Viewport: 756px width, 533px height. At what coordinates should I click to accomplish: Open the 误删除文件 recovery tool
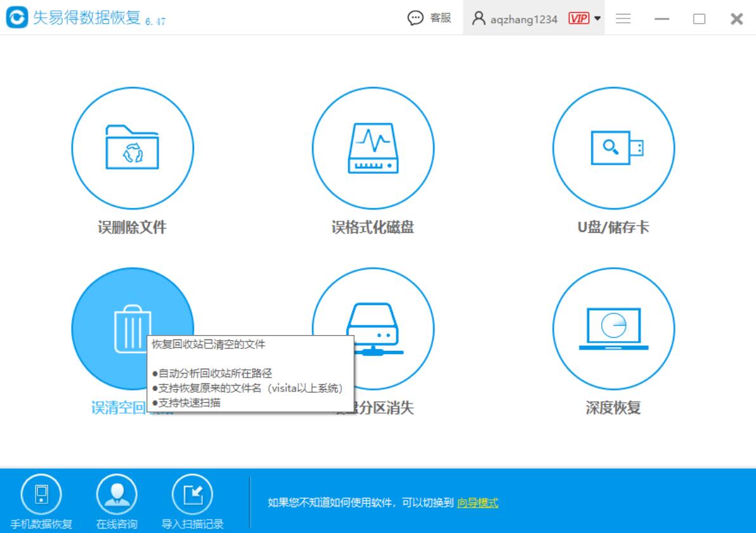point(131,147)
